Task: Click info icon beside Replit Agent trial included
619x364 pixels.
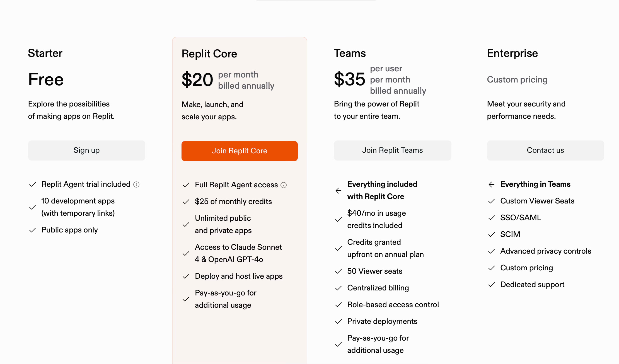Action: [x=136, y=185]
